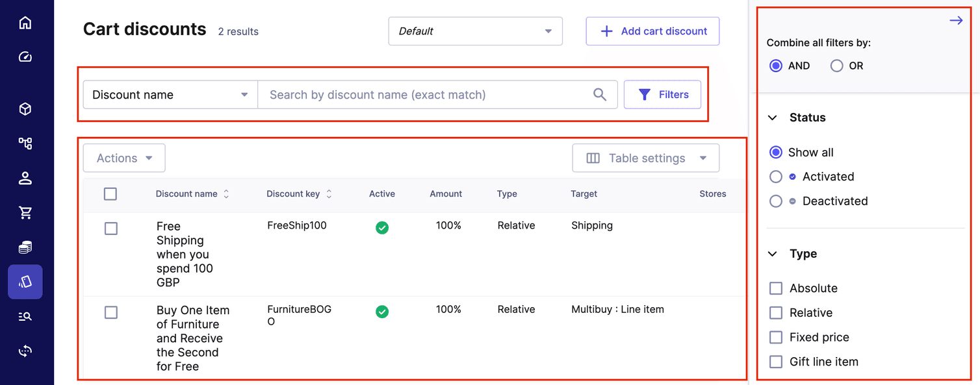Sort the table by Discount key

[329, 193]
